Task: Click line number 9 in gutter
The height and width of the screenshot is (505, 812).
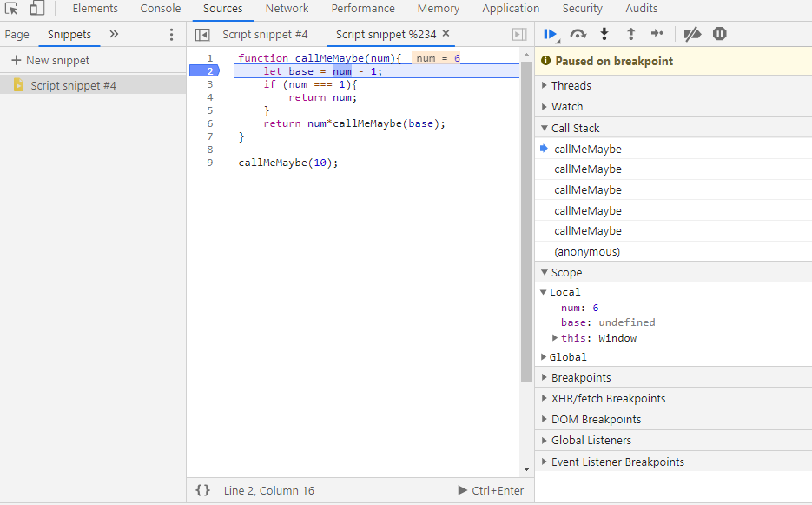Action: click(210, 163)
